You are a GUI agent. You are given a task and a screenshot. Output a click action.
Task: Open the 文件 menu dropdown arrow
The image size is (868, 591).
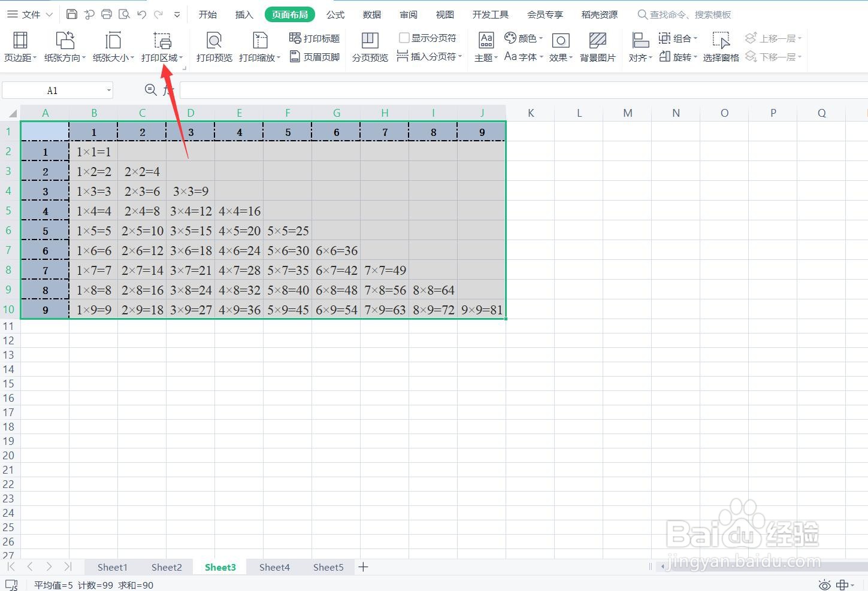(49, 14)
